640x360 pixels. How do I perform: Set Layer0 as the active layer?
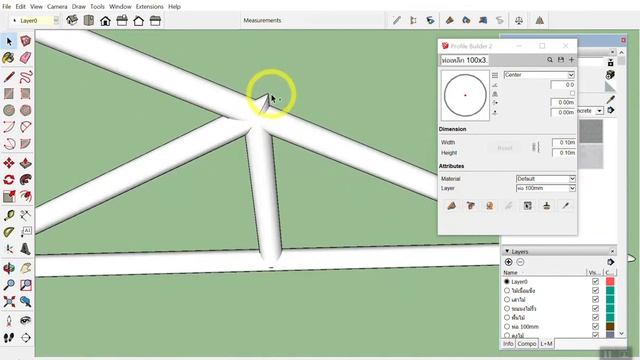click(507, 282)
